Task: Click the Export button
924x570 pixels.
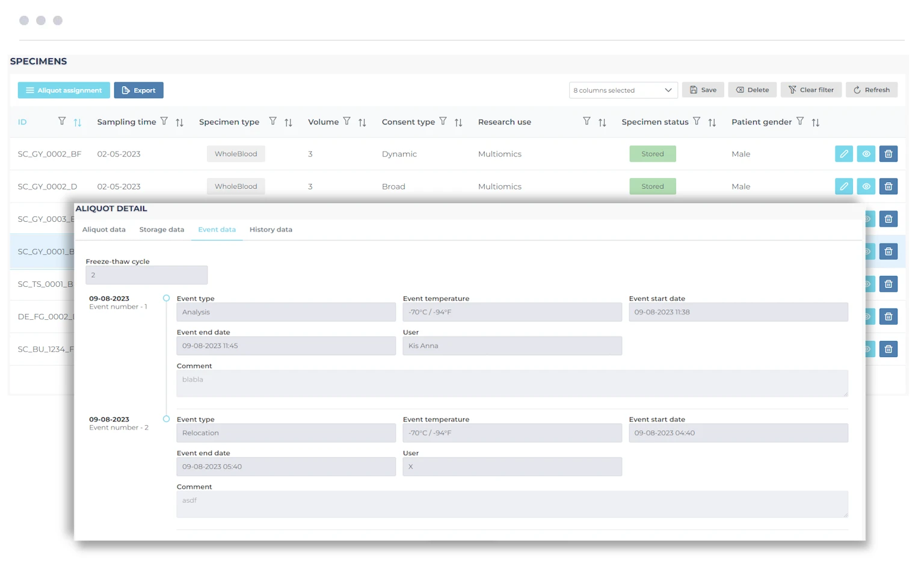Action: click(138, 90)
